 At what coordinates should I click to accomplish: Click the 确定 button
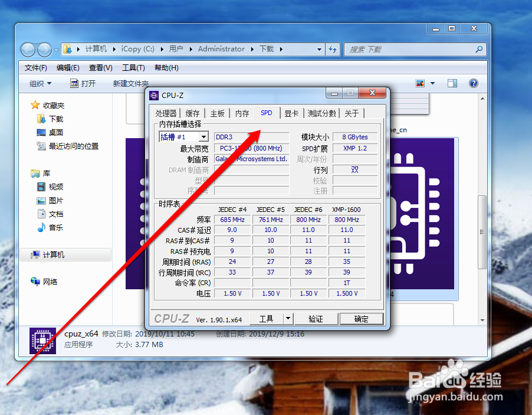(x=361, y=319)
